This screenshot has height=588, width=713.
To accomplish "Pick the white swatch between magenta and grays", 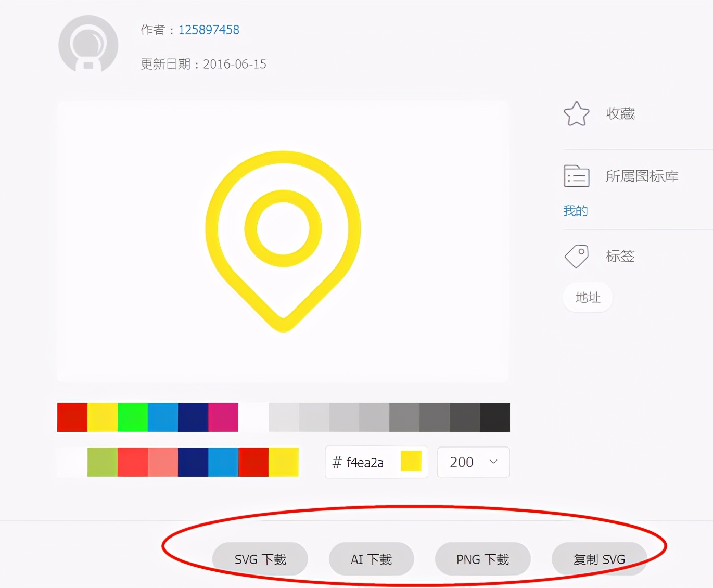I will pyautogui.click(x=253, y=417).
